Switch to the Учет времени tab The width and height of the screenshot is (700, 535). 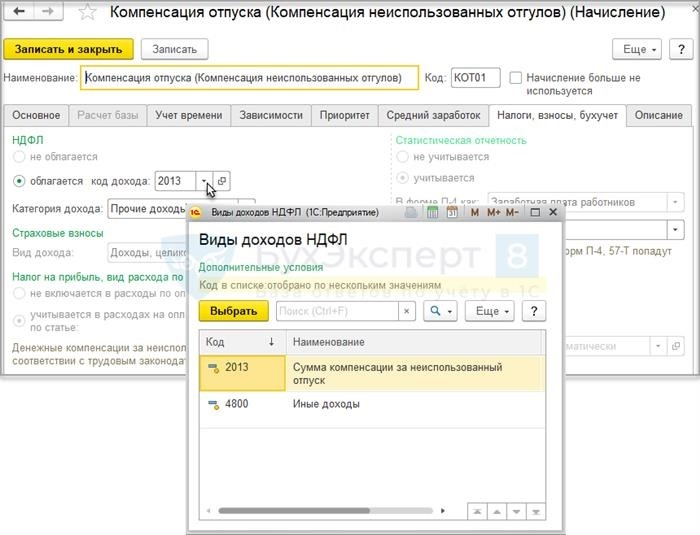pos(189,115)
